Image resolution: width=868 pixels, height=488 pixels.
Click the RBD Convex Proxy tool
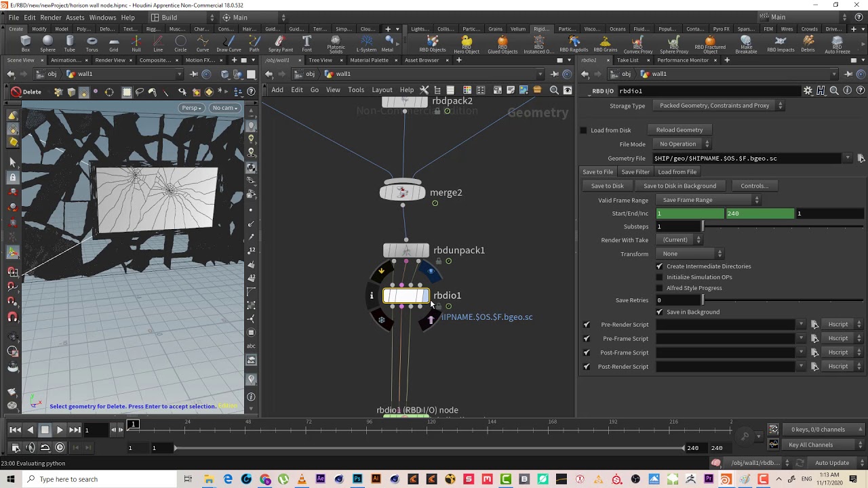tap(637, 45)
